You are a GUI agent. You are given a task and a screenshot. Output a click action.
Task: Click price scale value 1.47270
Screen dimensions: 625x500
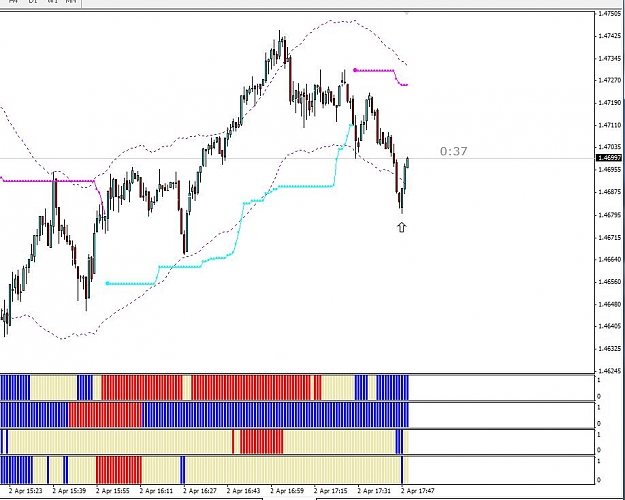609,80
